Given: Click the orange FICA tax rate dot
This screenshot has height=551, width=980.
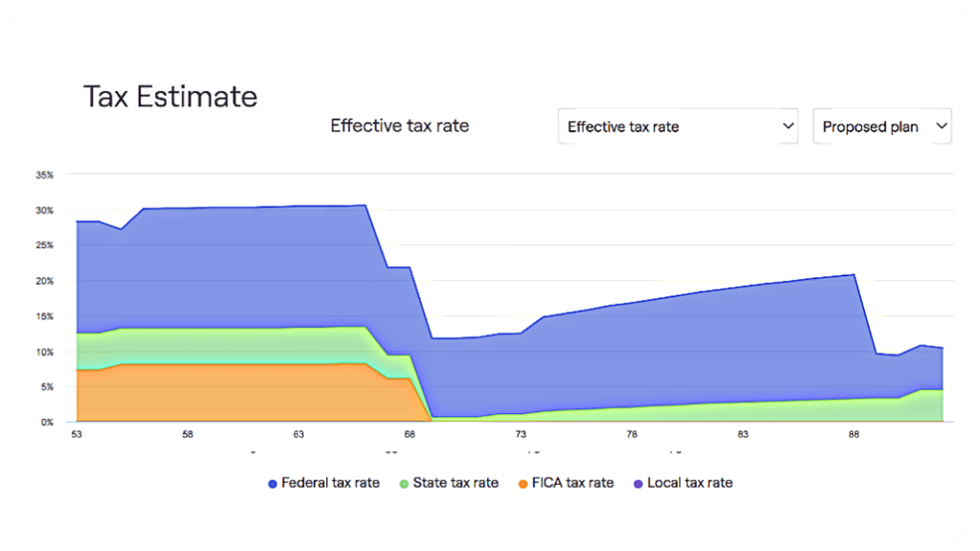Looking at the screenshot, I should click(x=523, y=484).
